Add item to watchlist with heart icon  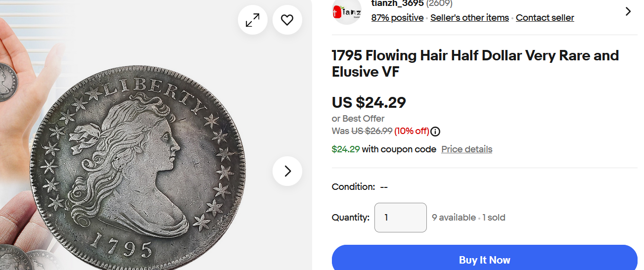pyautogui.click(x=287, y=20)
